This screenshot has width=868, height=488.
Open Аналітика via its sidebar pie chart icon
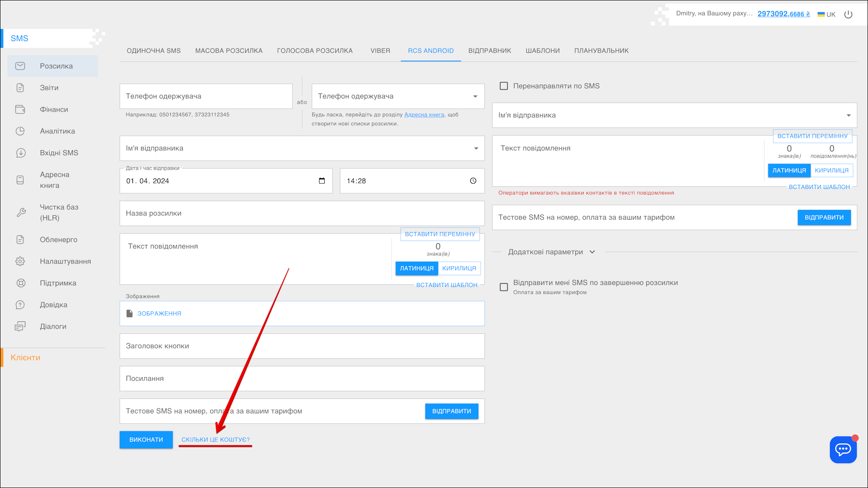pos(20,131)
